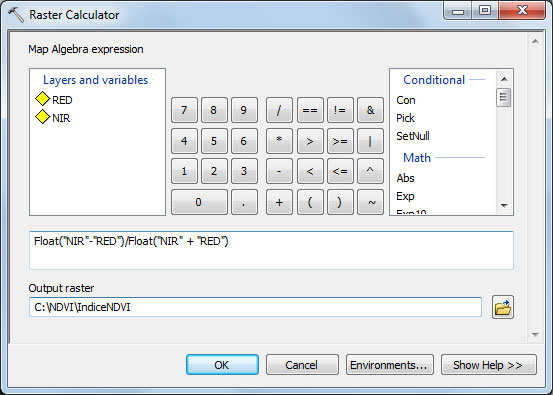This screenshot has width=553, height=395.
Task: Select the RED layer name
Action: pos(62,100)
